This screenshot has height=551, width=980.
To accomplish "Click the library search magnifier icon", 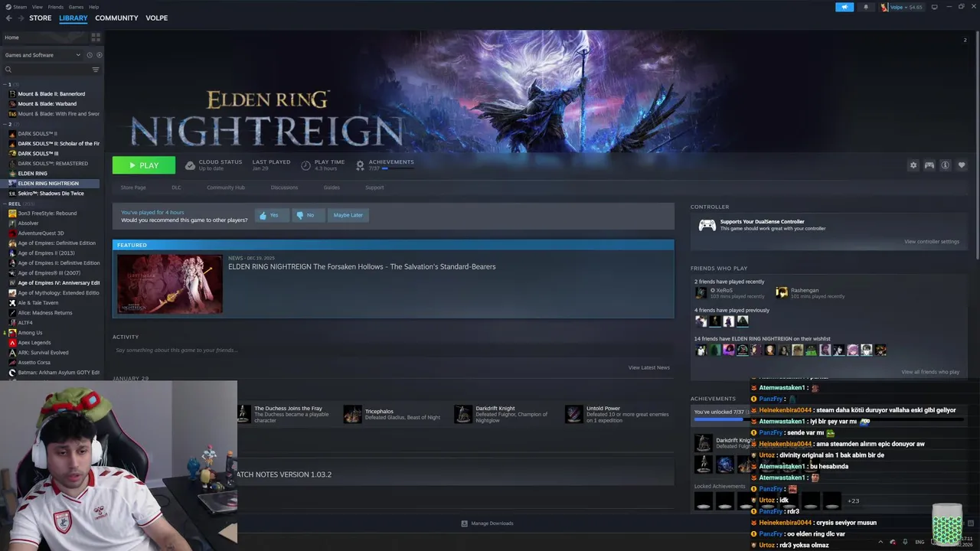I will [8, 70].
